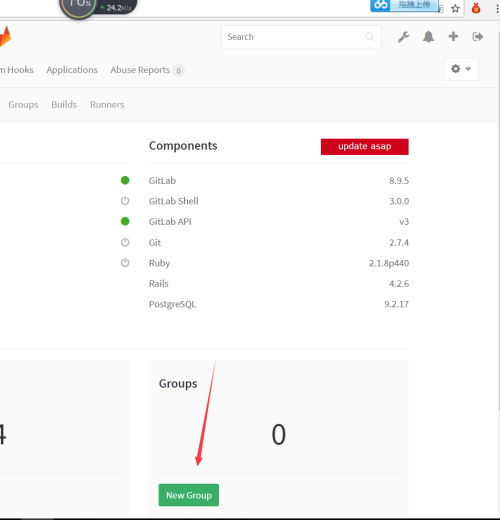Click the Ruby version 2.1.8p440

pos(389,263)
